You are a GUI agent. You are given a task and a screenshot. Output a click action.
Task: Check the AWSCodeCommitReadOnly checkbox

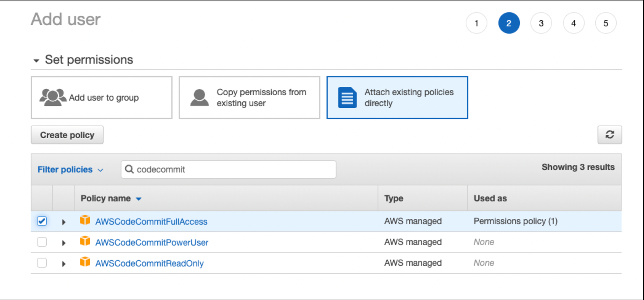click(42, 263)
